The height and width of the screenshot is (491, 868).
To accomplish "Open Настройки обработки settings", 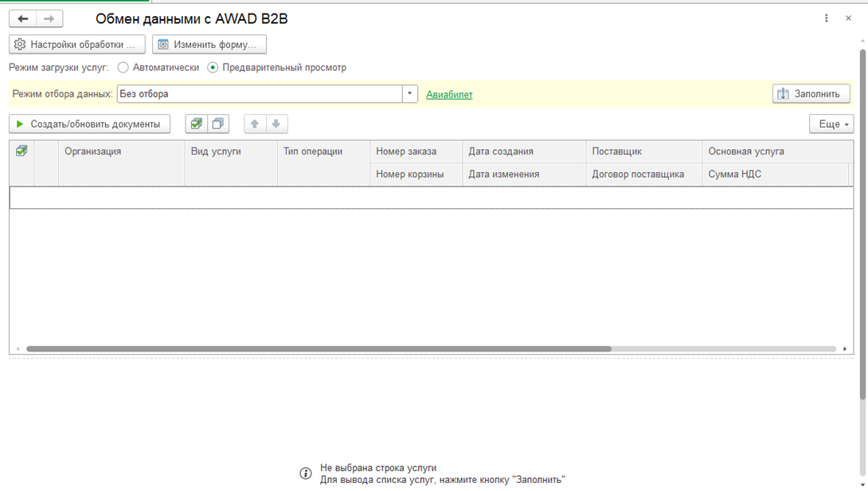I will [x=77, y=45].
